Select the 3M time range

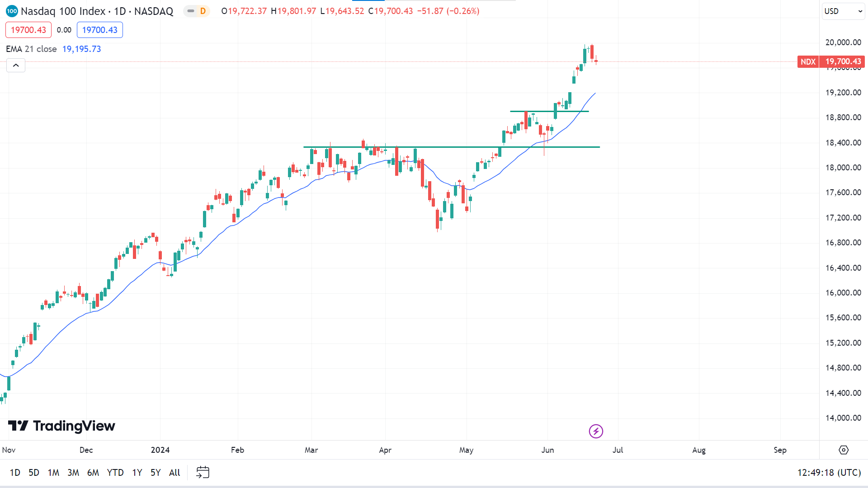pyautogui.click(x=73, y=473)
